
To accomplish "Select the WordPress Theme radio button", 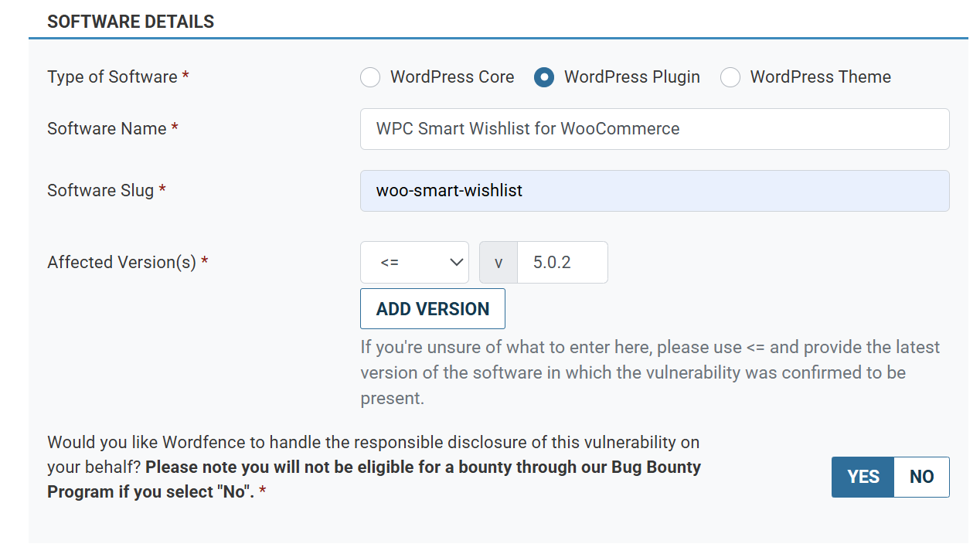I will point(730,77).
